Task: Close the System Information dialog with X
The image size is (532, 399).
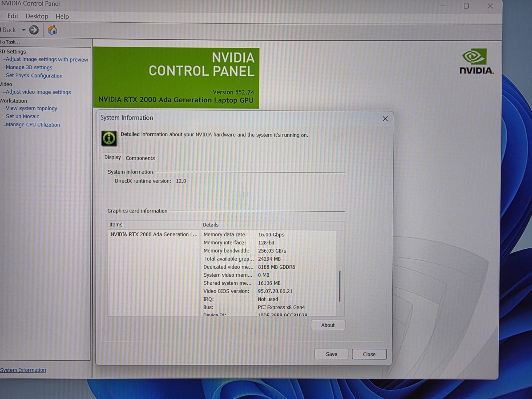Action: [x=385, y=119]
